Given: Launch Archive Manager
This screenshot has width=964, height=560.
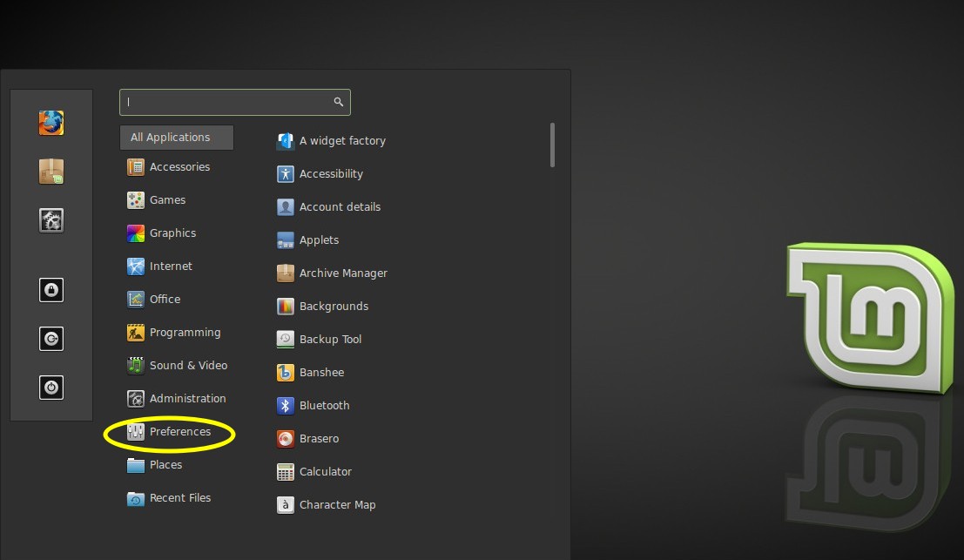Looking at the screenshot, I should 332,273.
